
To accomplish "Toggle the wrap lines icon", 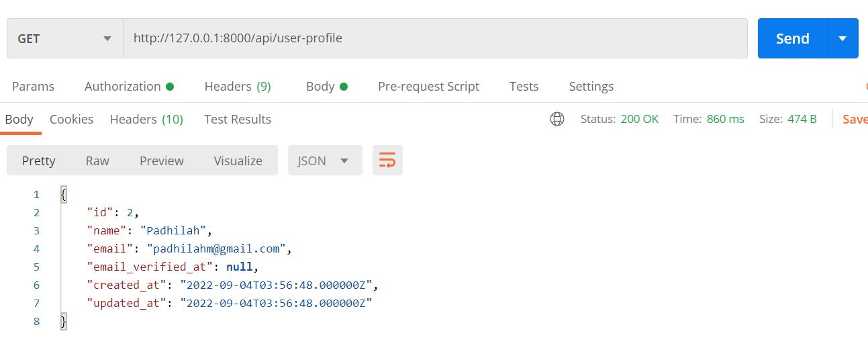I will coord(387,161).
